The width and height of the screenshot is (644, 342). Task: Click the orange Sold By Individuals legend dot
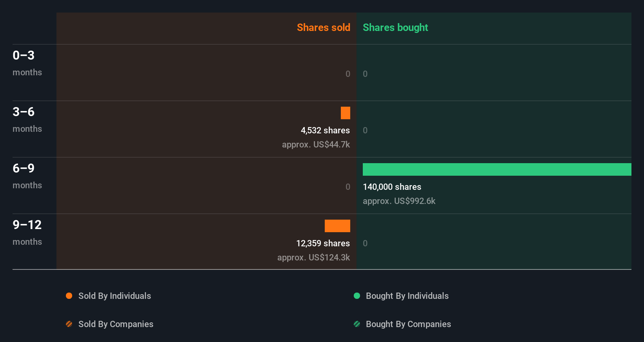[69, 296]
